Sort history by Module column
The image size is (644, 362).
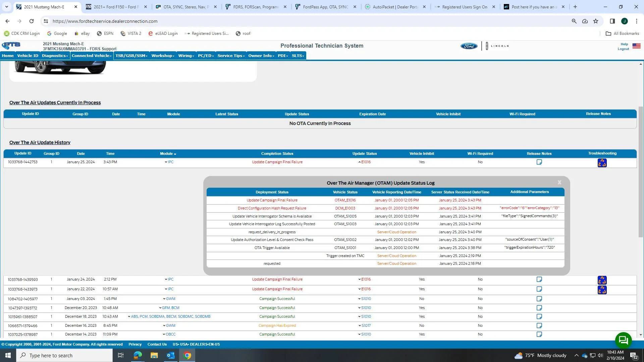pyautogui.click(x=168, y=154)
